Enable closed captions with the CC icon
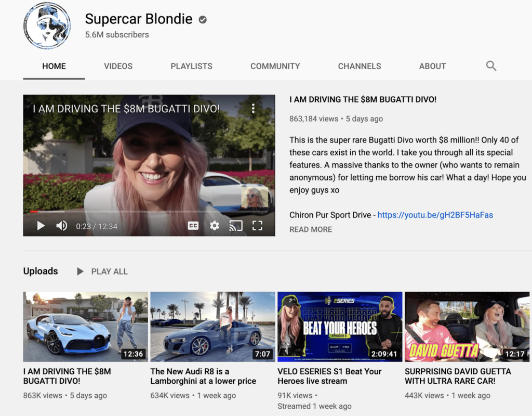Viewport: 532px width, 416px height. click(x=193, y=225)
